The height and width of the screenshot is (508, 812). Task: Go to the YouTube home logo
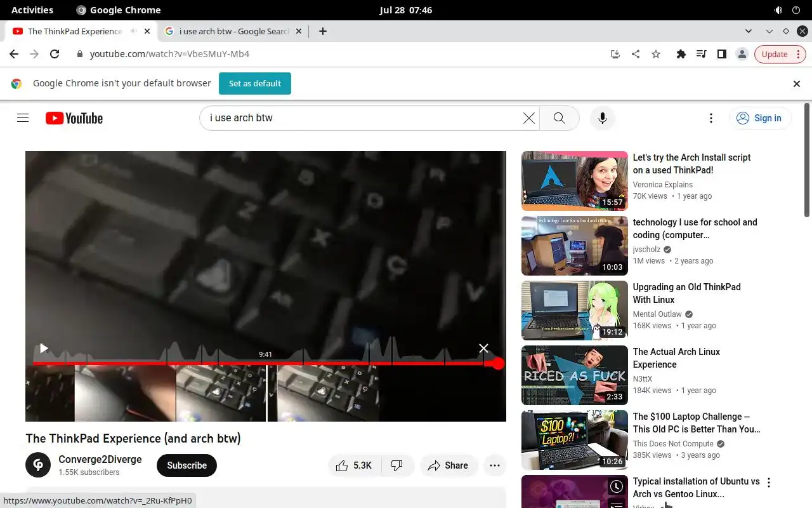[x=74, y=118]
